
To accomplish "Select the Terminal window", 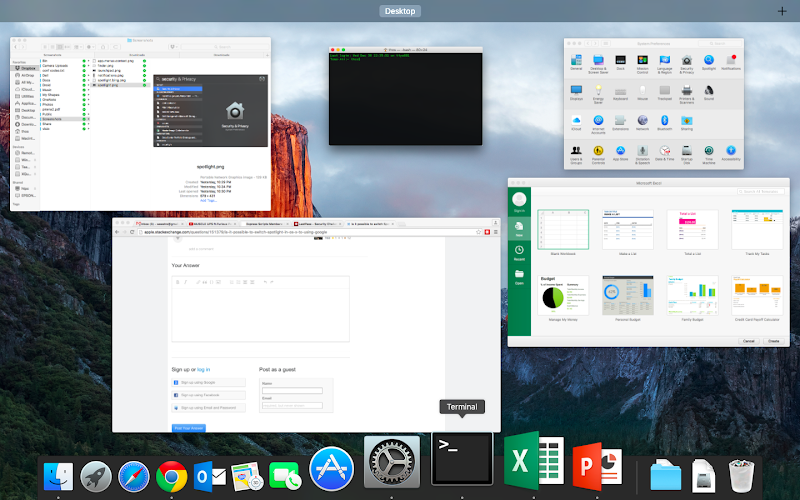I will point(406,96).
